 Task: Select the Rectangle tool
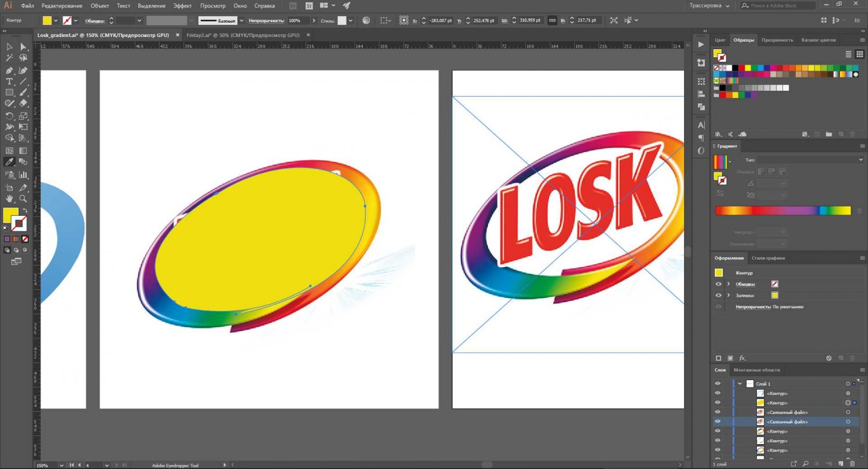[x=10, y=93]
